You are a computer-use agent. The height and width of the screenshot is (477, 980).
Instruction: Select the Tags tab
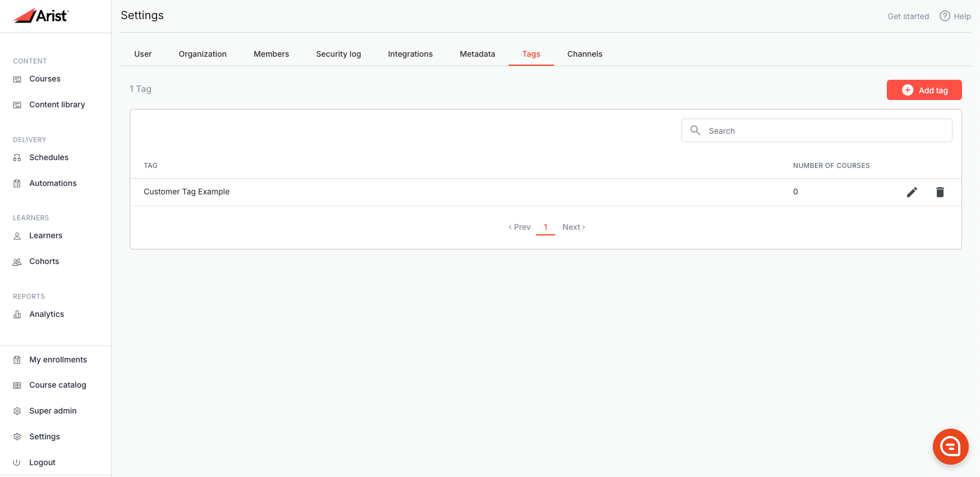point(531,54)
